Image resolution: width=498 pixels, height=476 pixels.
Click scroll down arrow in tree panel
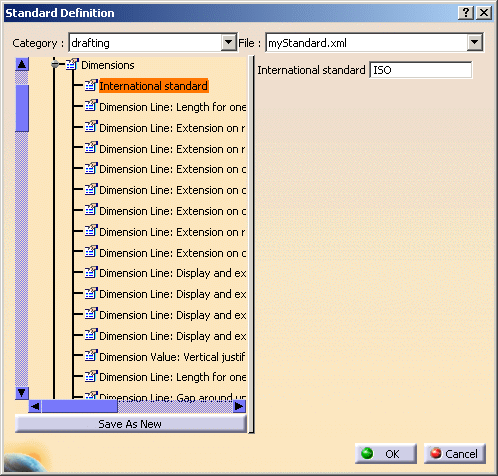[22, 393]
